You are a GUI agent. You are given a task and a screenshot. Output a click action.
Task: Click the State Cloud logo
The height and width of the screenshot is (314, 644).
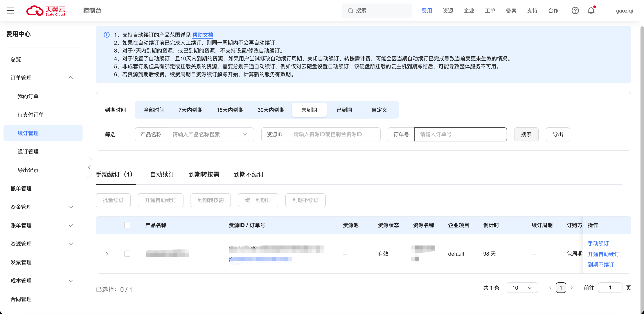(x=45, y=11)
